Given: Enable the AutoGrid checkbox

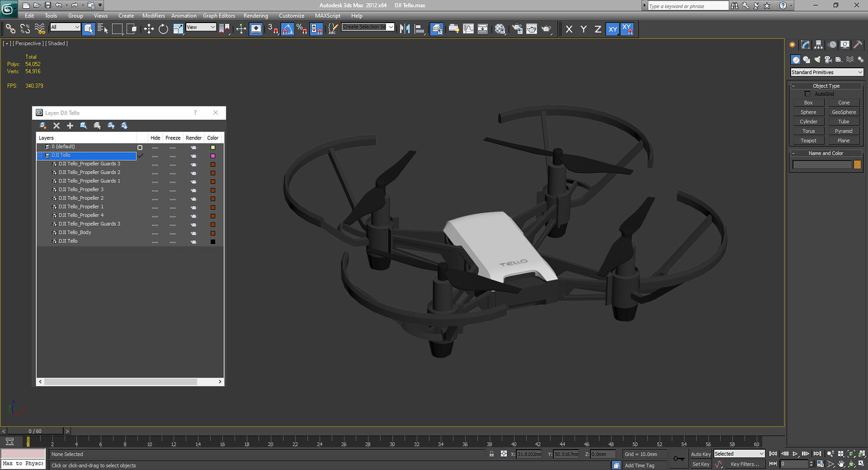Looking at the screenshot, I should (808, 94).
